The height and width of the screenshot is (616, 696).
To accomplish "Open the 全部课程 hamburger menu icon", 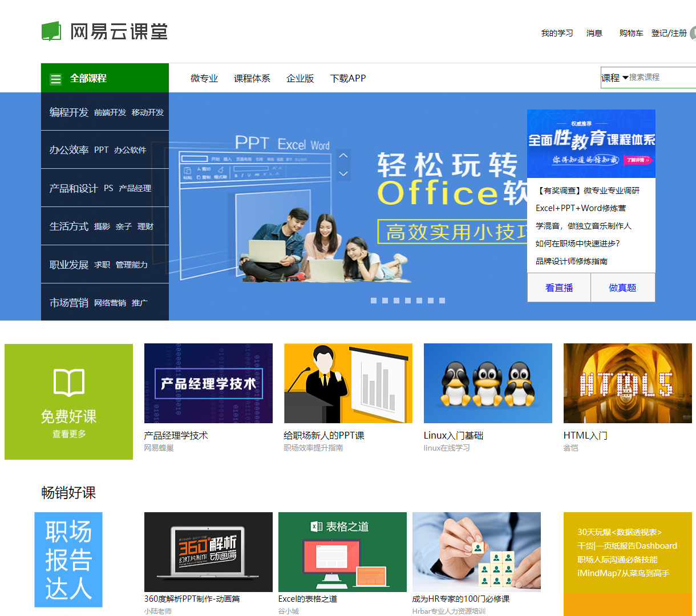I will pos(55,78).
